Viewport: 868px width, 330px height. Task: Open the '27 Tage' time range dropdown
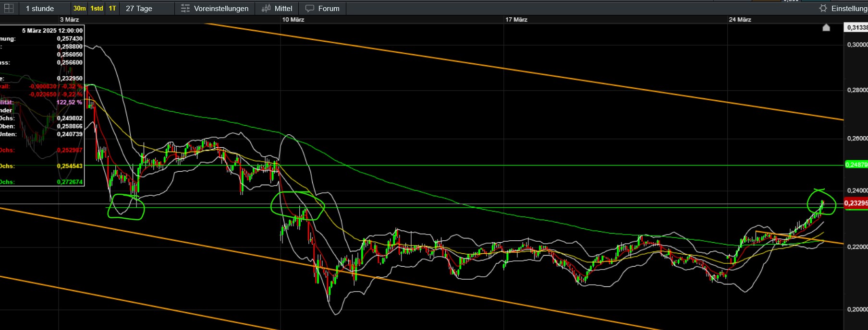pos(147,8)
